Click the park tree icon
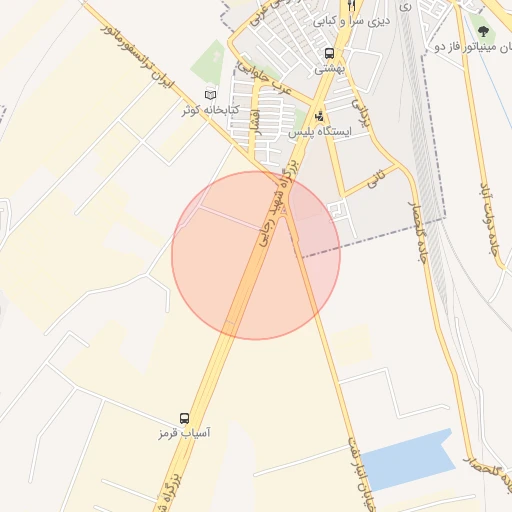Screen dimensions: 512x512 [483, 32]
